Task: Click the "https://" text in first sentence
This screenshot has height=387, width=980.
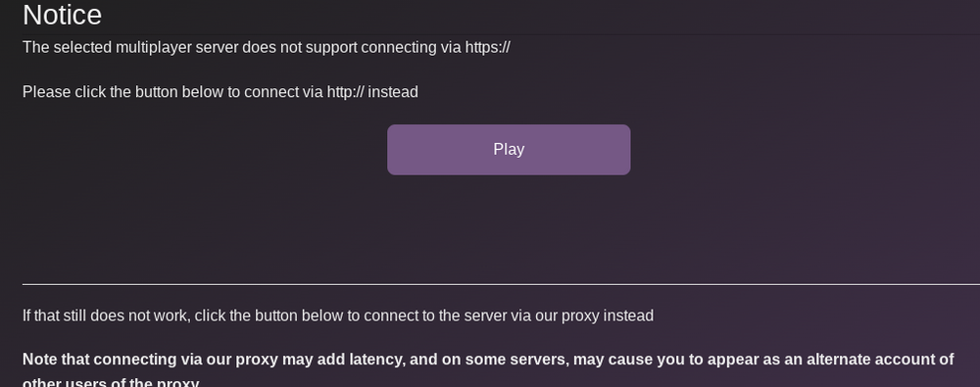Action: pos(487,47)
